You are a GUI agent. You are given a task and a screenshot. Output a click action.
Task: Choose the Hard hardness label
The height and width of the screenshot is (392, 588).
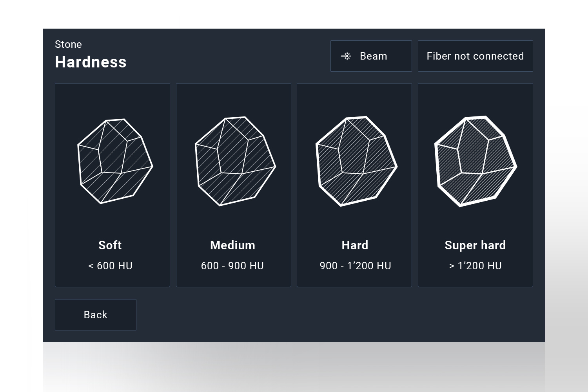(x=355, y=245)
